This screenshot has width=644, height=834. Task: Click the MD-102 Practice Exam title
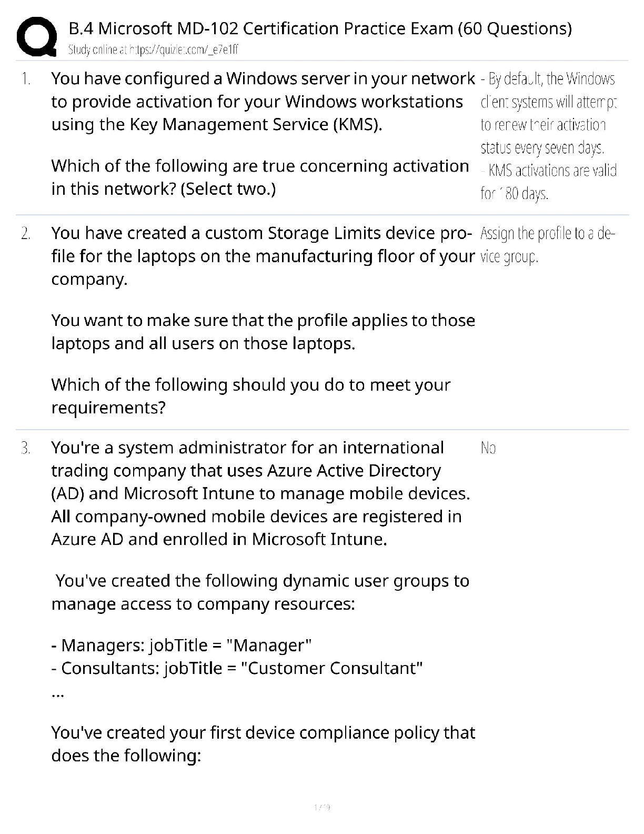[x=320, y=28]
